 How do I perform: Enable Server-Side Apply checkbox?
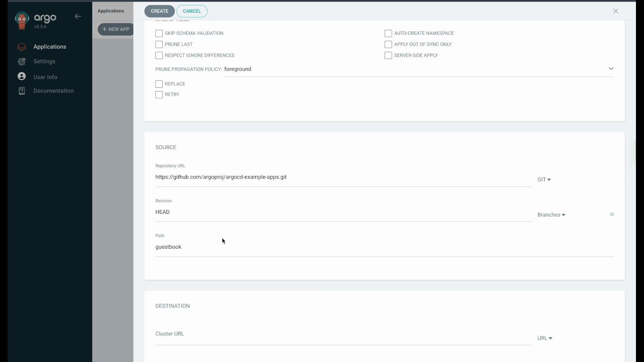pyautogui.click(x=388, y=56)
